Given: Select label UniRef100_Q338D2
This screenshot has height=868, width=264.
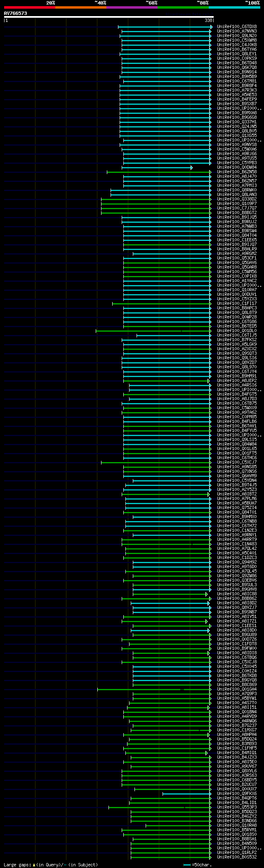Looking at the screenshot, I should [x=237, y=199].
